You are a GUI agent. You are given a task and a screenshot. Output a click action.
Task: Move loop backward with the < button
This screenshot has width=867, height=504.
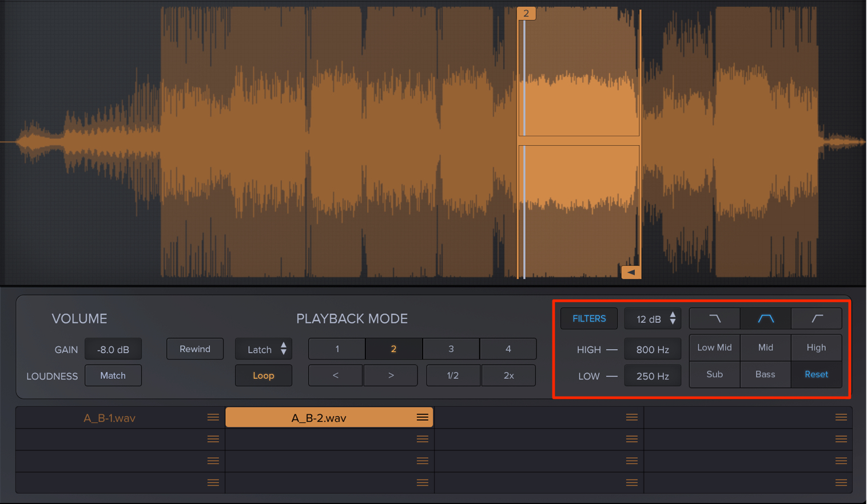pyautogui.click(x=335, y=375)
